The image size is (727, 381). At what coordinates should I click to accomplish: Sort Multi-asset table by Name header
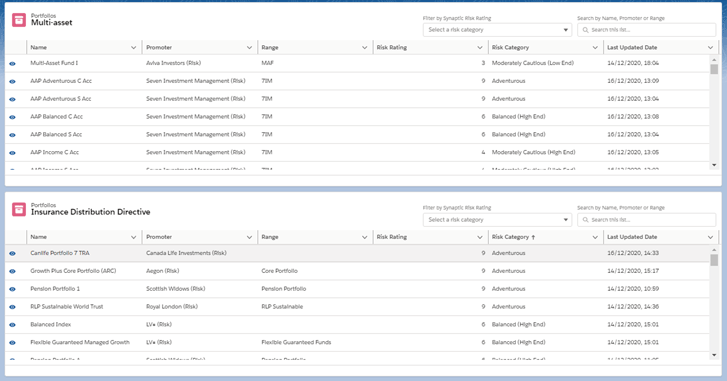tap(38, 47)
